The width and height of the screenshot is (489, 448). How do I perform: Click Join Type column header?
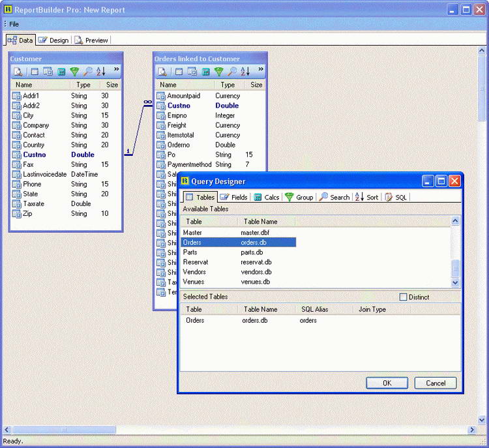click(x=381, y=310)
